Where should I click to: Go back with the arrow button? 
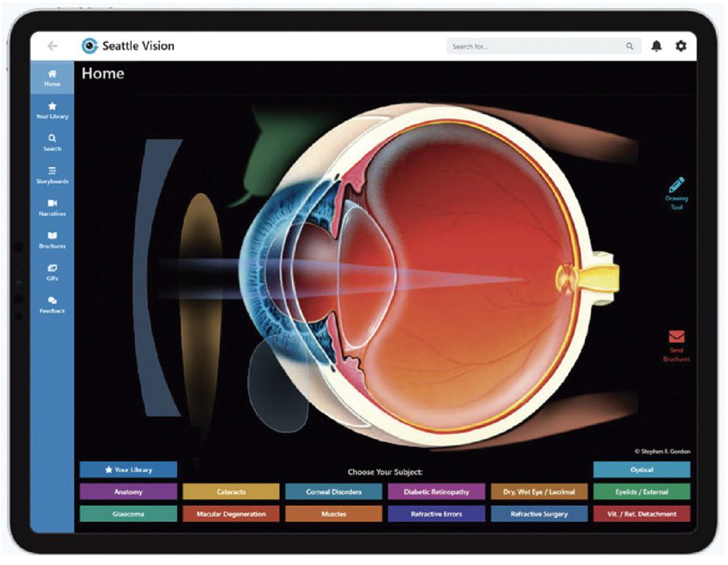coord(53,46)
